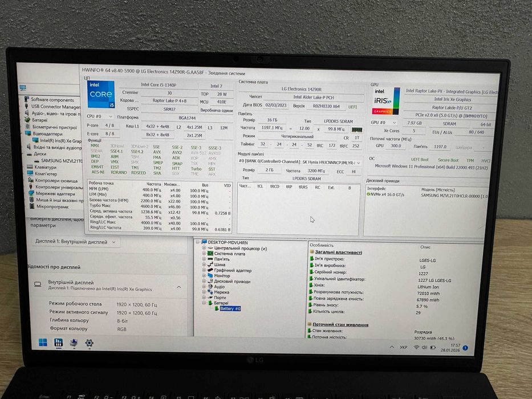Open the GPU #0 selector dropdown

pos(384,123)
